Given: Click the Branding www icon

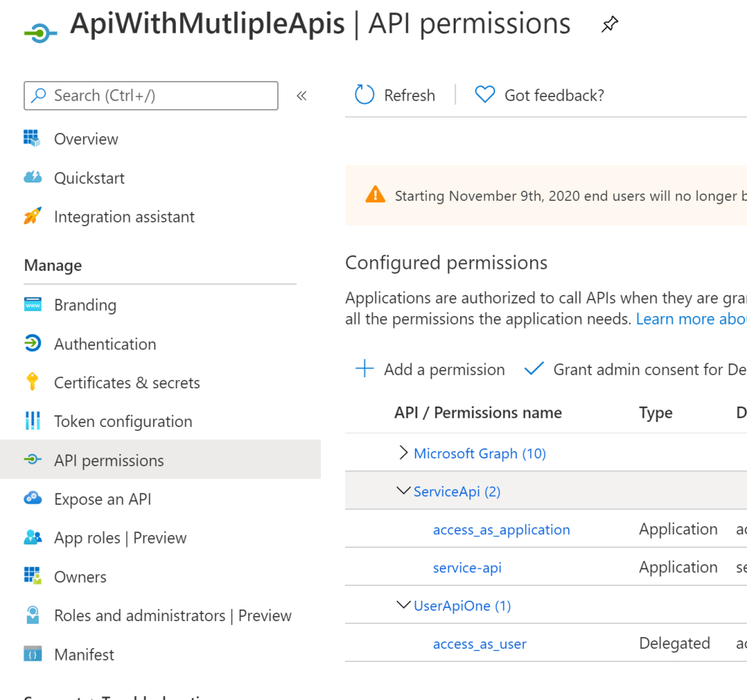Looking at the screenshot, I should click(x=32, y=304).
